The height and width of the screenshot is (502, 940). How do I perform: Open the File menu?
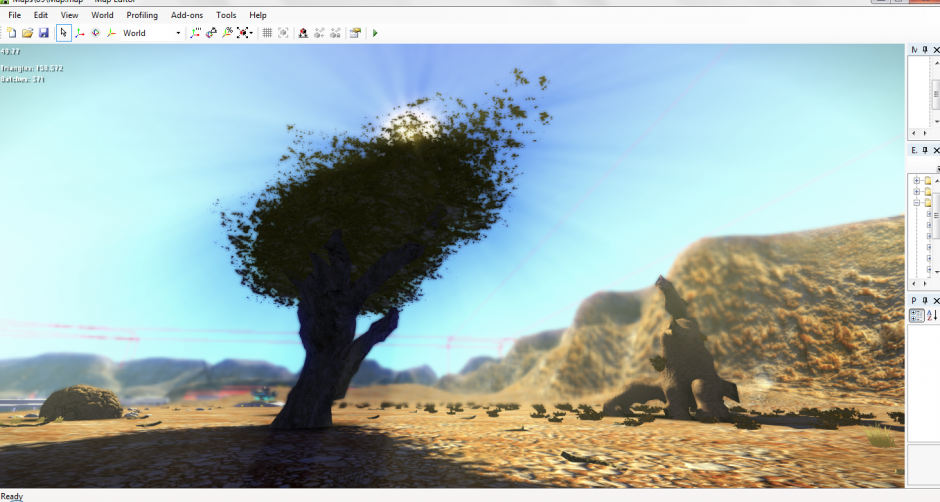(14, 15)
